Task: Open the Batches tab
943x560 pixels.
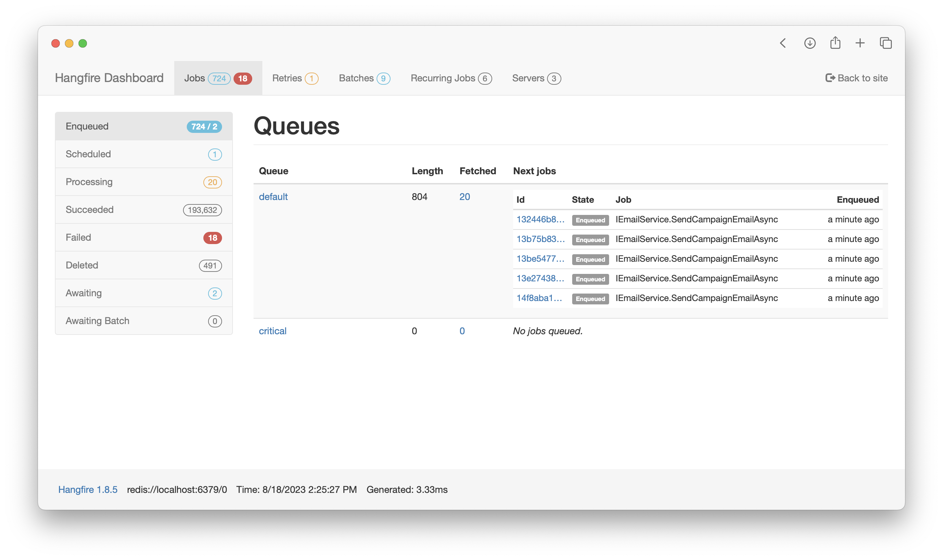Action: (x=364, y=78)
